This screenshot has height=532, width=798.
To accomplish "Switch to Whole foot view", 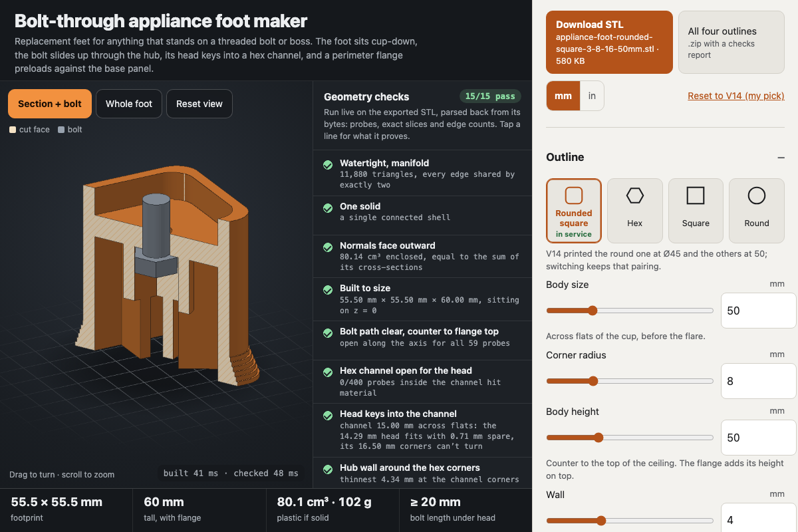I will (x=129, y=104).
